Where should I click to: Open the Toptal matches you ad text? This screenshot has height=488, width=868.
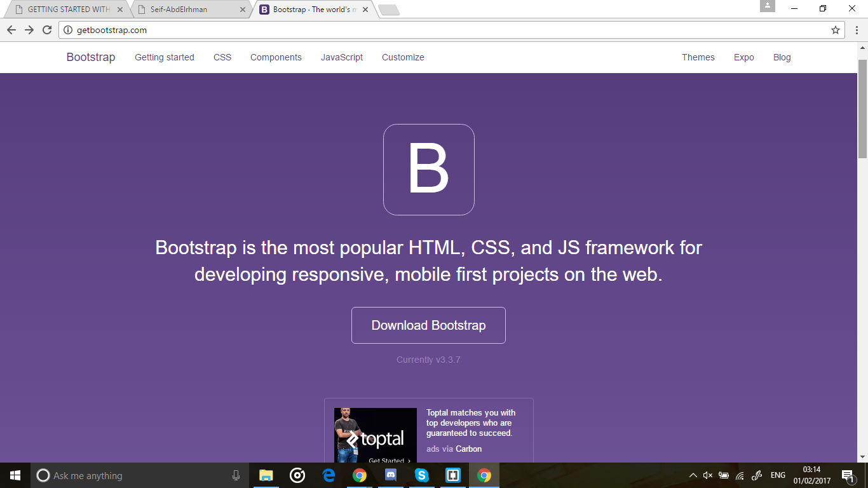[471, 423]
